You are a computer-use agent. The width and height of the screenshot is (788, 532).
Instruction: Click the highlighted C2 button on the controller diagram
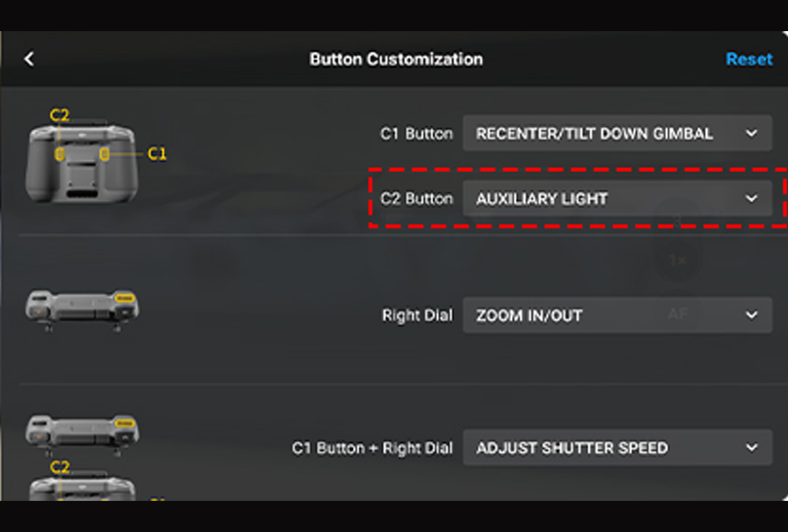point(59,154)
